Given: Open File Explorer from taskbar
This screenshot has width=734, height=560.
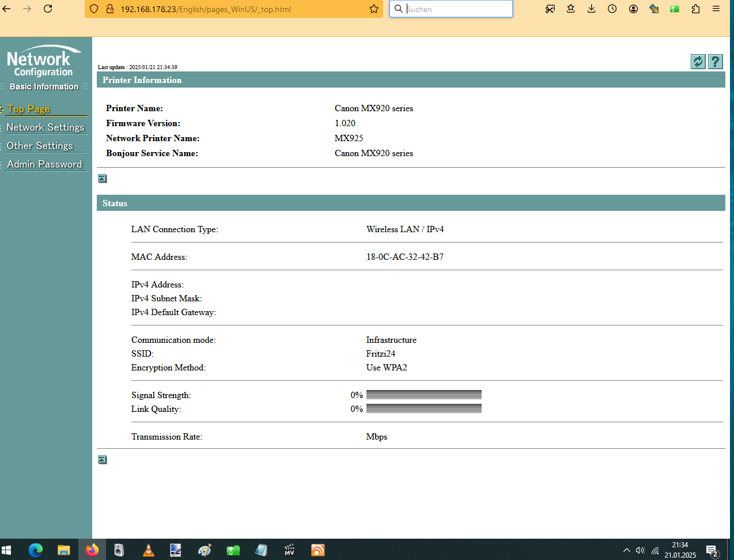Looking at the screenshot, I should (x=63, y=550).
